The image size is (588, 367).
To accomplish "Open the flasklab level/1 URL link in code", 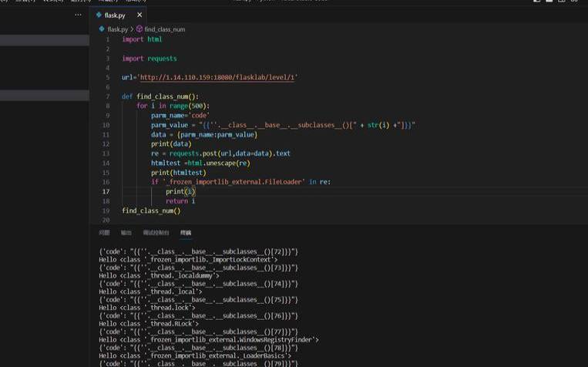I will pyautogui.click(x=217, y=77).
